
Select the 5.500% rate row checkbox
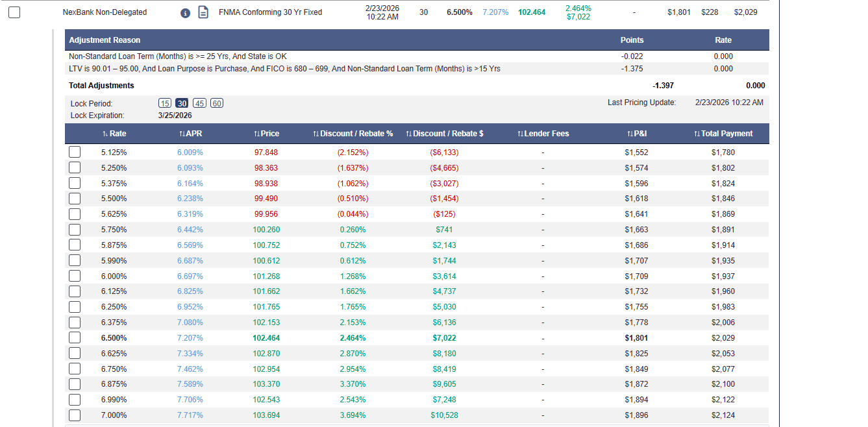pyautogui.click(x=75, y=199)
